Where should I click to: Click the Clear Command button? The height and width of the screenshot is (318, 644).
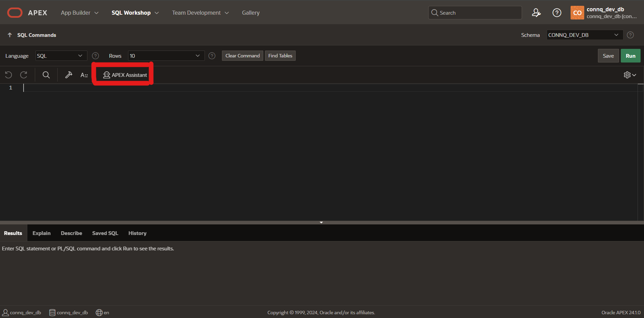(242, 56)
